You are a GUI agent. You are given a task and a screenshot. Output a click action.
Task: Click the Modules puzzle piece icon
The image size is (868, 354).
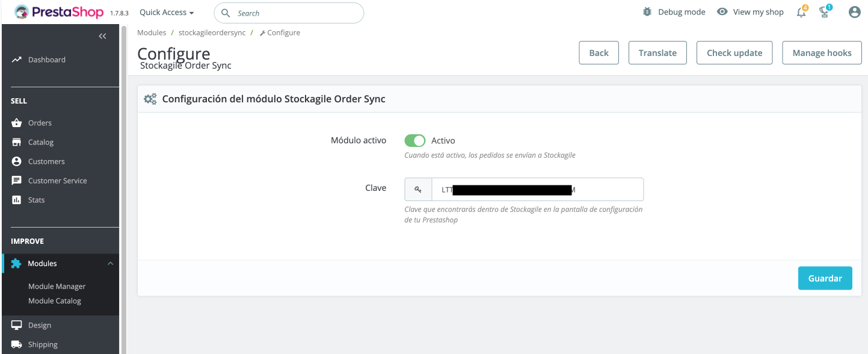point(16,264)
